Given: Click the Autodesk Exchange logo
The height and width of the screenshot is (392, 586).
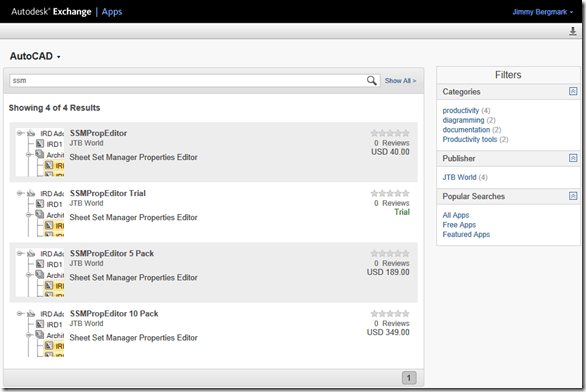Looking at the screenshot, I should [x=51, y=12].
